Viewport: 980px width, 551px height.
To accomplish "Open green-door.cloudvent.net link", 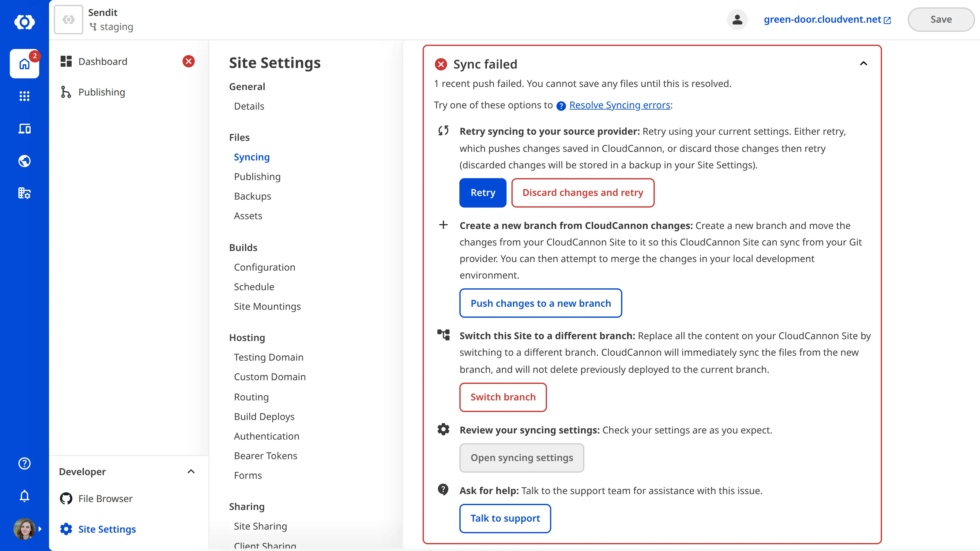I will [x=827, y=19].
